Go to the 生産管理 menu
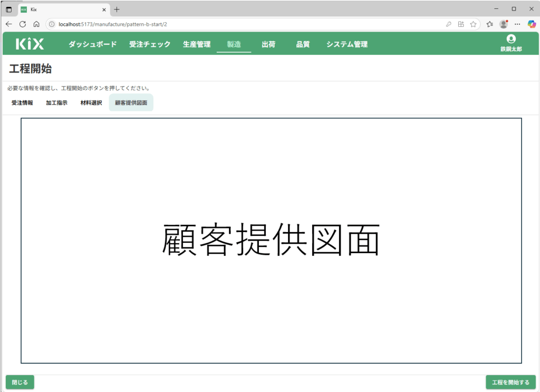Viewport: 540px width, 392px height. 197,44
